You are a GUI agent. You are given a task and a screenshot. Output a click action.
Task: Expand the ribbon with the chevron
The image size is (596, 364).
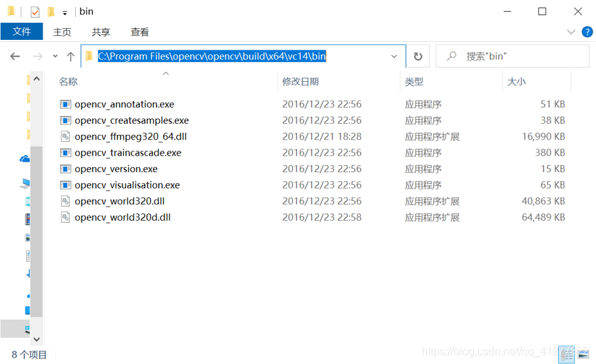571,32
